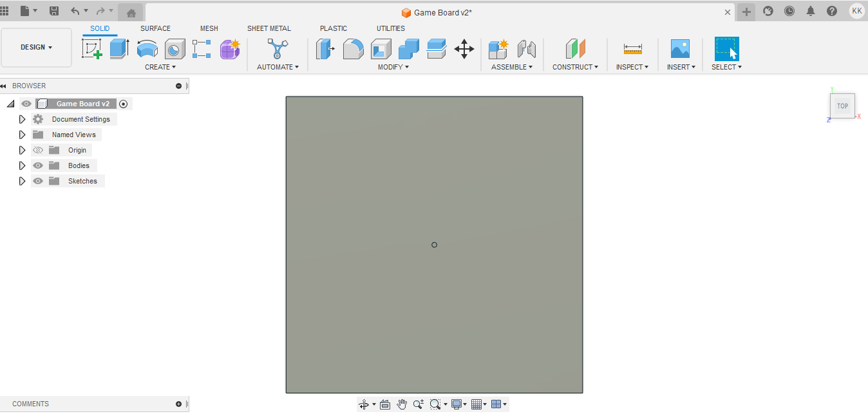Viewport: 868px width, 414px height.
Task: Click the Orbit navigation tool
Action: click(363, 404)
